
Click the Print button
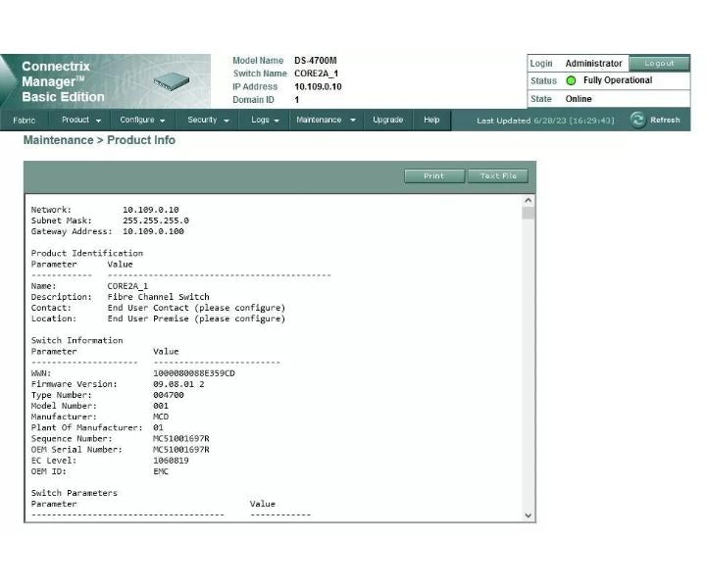point(434,175)
